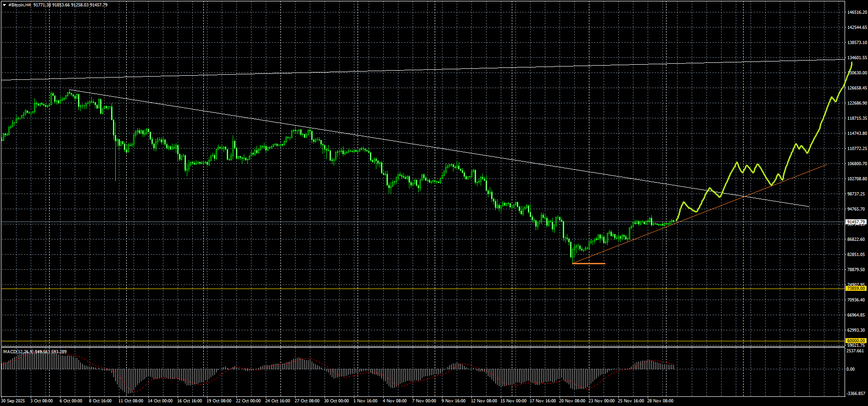Click the 106800.70 price scale value

(857, 164)
